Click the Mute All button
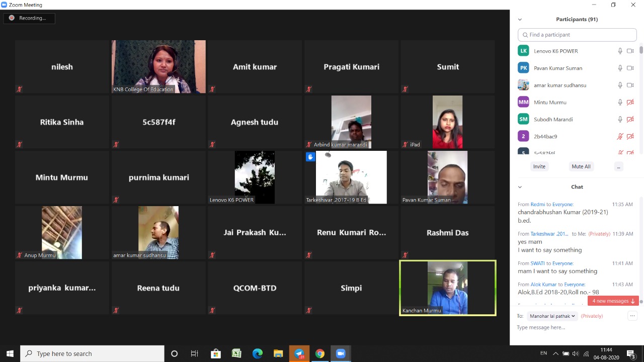644x362 pixels. tap(581, 166)
